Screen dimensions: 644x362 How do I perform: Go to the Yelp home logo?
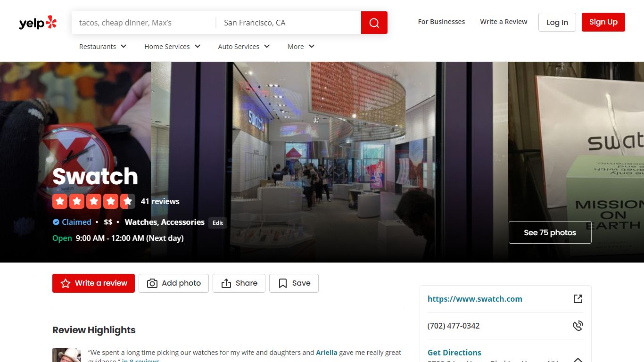[38, 23]
